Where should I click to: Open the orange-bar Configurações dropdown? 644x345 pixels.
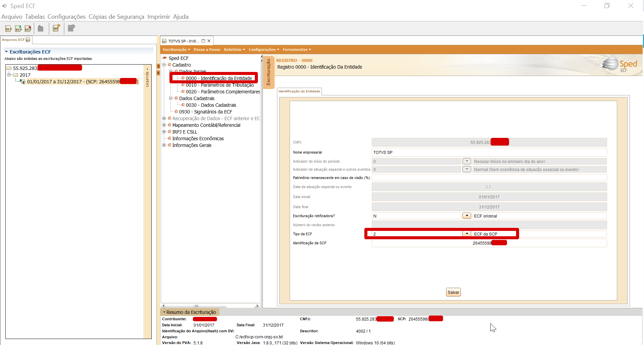pyautogui.click(x=264, y=50)
